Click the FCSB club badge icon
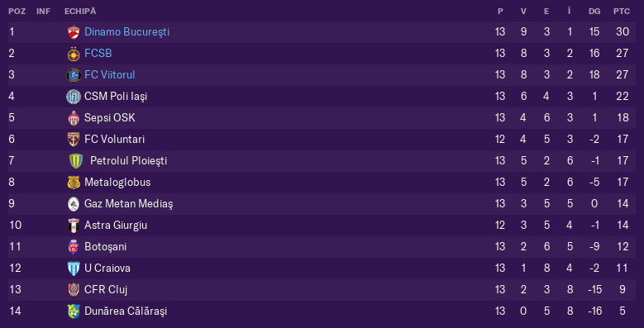 click(74, 54)
